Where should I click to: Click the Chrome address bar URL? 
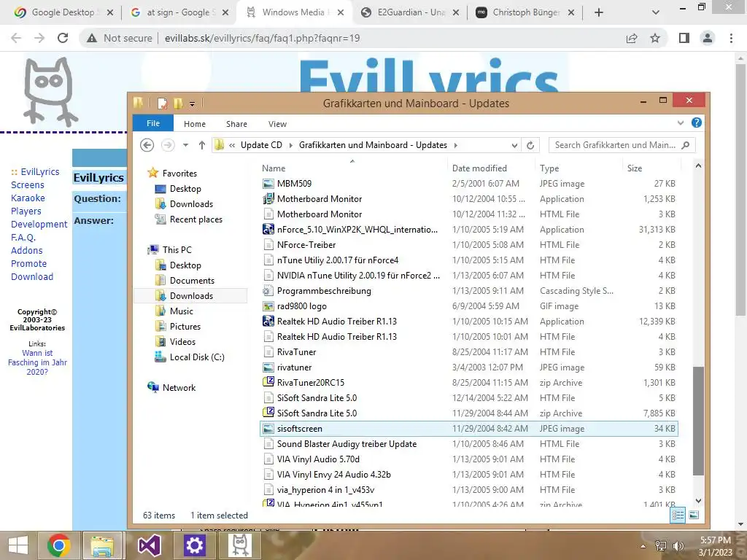262,38
